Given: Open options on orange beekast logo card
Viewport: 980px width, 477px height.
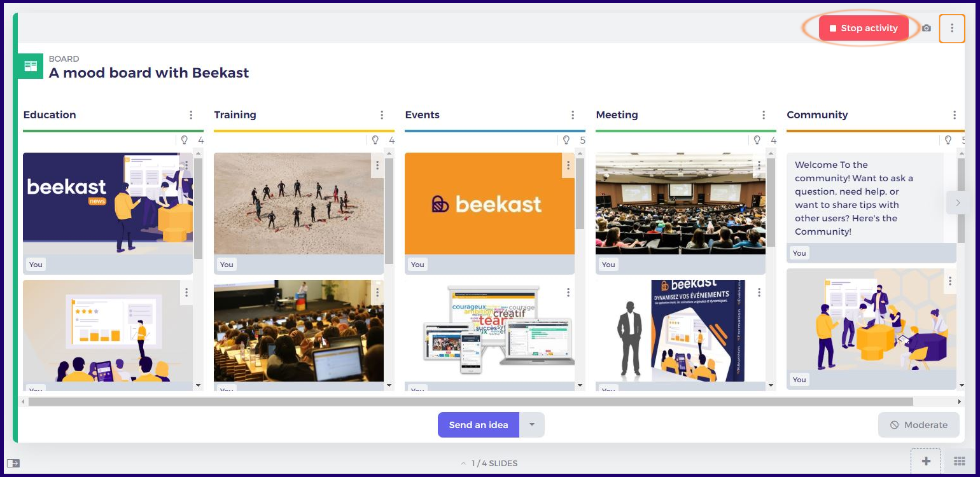Looking at the screenshot, I should point(568,165).
